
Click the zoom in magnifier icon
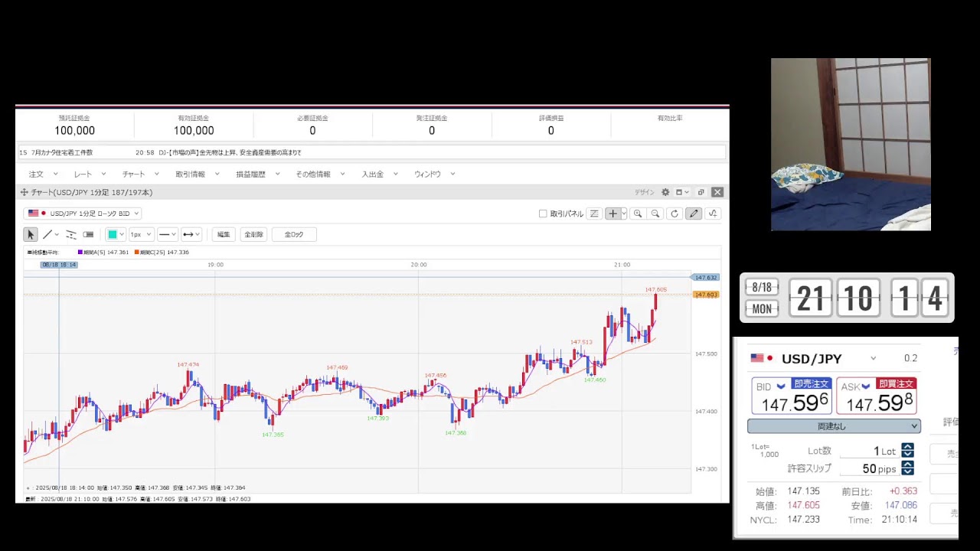tap(638, 214)
